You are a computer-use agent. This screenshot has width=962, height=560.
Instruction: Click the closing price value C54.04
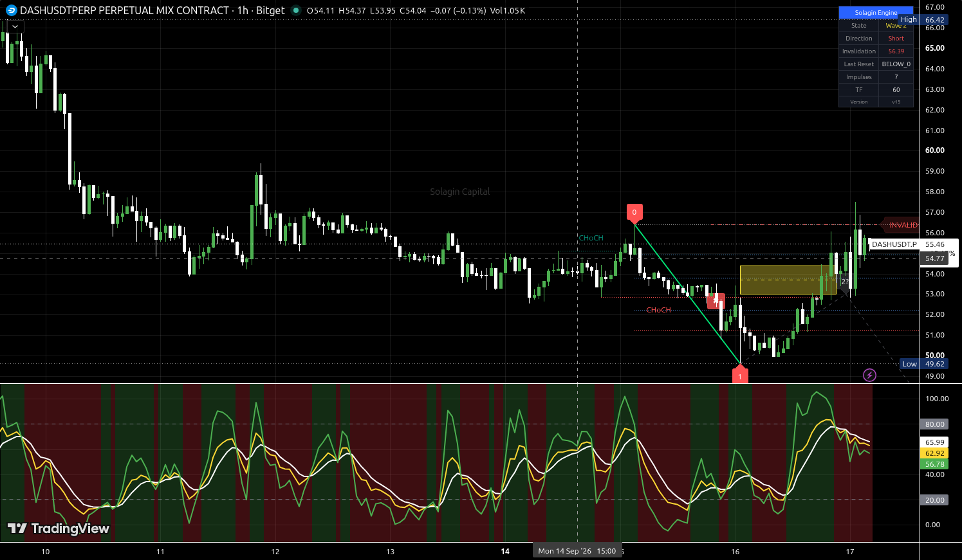coord(414,10)
